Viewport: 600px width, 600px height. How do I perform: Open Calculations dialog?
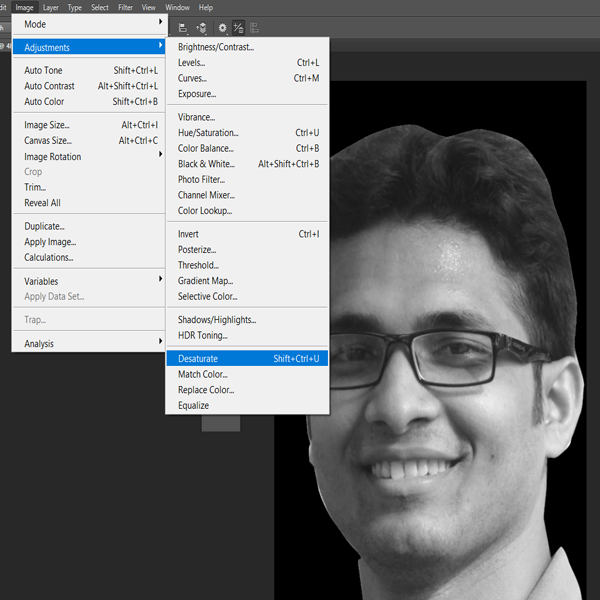(x=90, y=258)
